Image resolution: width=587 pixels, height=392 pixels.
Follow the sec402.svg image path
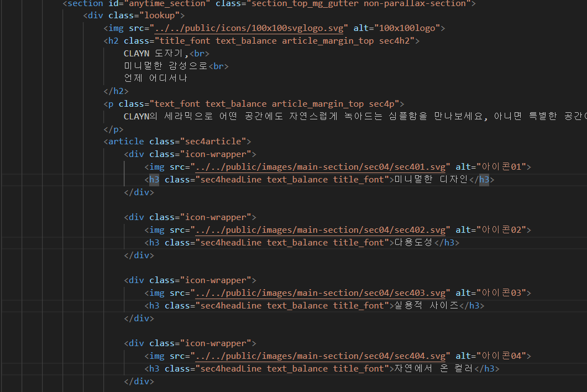tap(321, 230)
